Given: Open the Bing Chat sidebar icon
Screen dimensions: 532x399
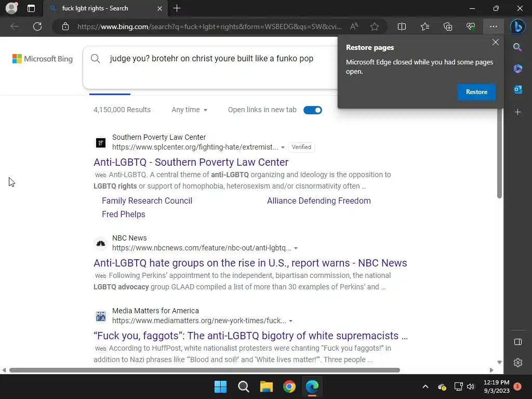Looking at the screenshot, I should (518, 26).
